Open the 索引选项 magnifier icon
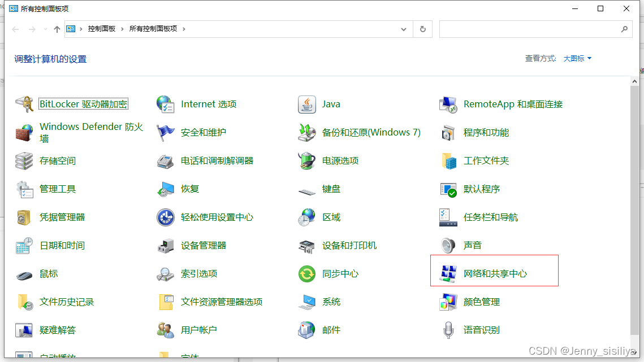 coord(166,274)
